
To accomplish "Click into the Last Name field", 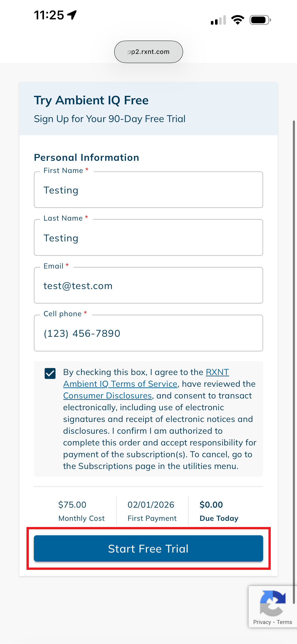I will point(148,238).
